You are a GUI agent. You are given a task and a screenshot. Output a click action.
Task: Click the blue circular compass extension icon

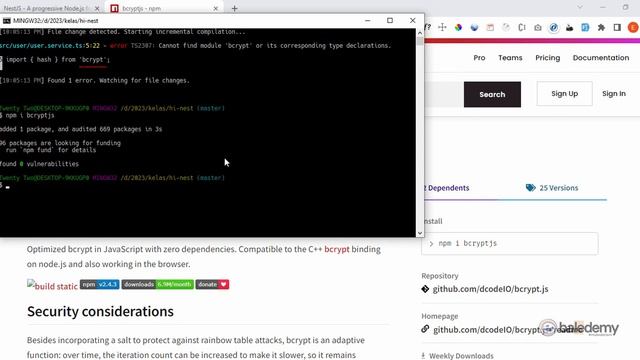click(553, 27)
